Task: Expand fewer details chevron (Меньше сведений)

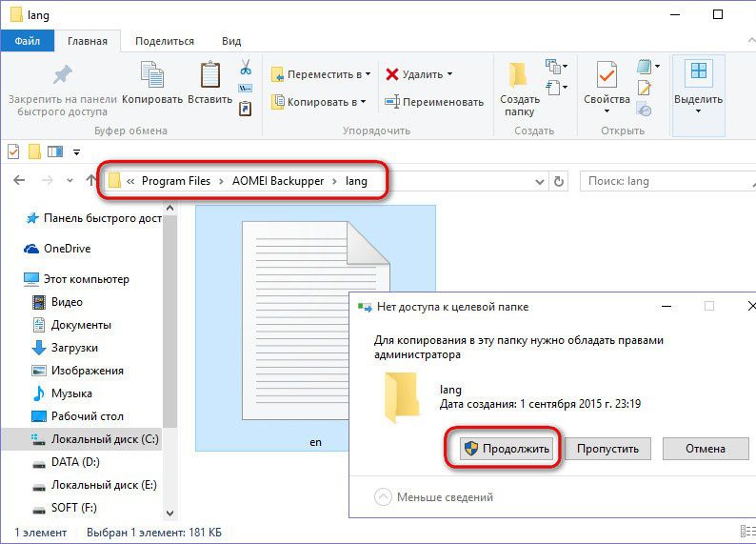Action: point(383,496)
